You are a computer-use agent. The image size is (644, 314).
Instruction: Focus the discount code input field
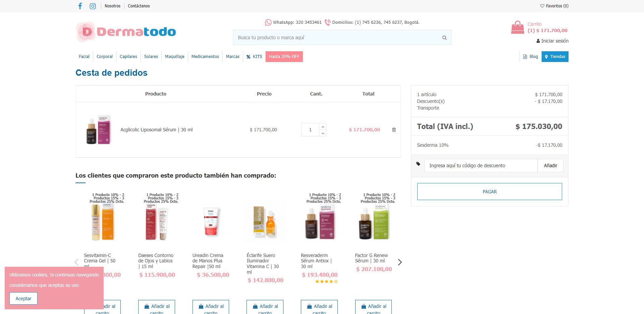pos(481,166)
